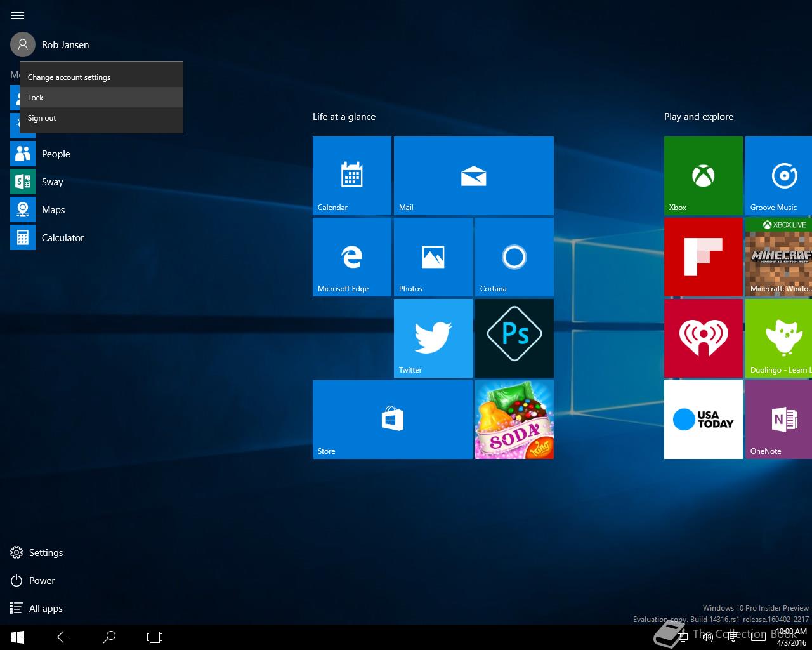This screenshot has width=812, height=650.
Task: Open the Action Center notification icon
Action: [733, 637]
